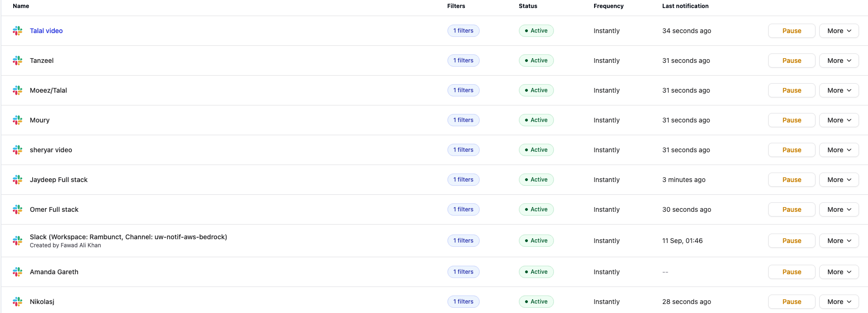Open the Jaydeep Full stack row name
The image size is (868, 313).
(x=59, y=180)
